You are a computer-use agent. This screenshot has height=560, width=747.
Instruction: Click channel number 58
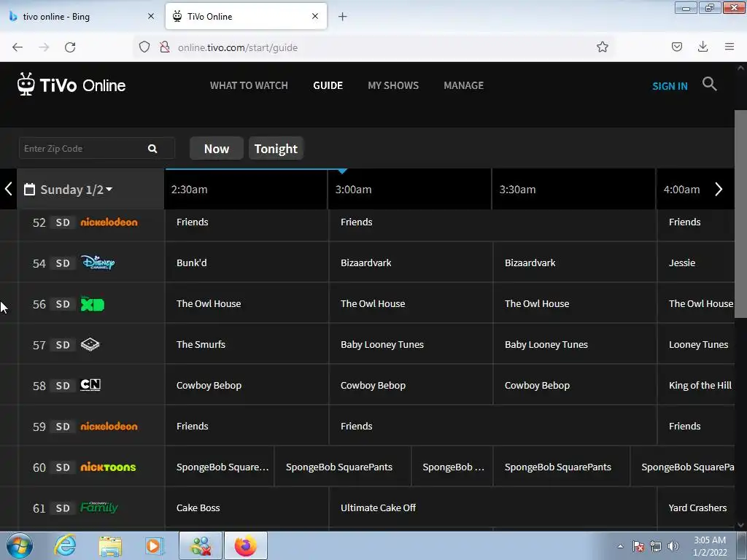(39, 386)
